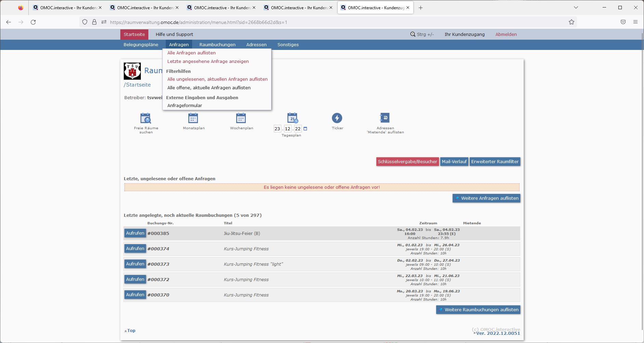
Task: Click the tracking protection shield icon
Action: pyautogui.click(x=85, y=22)
